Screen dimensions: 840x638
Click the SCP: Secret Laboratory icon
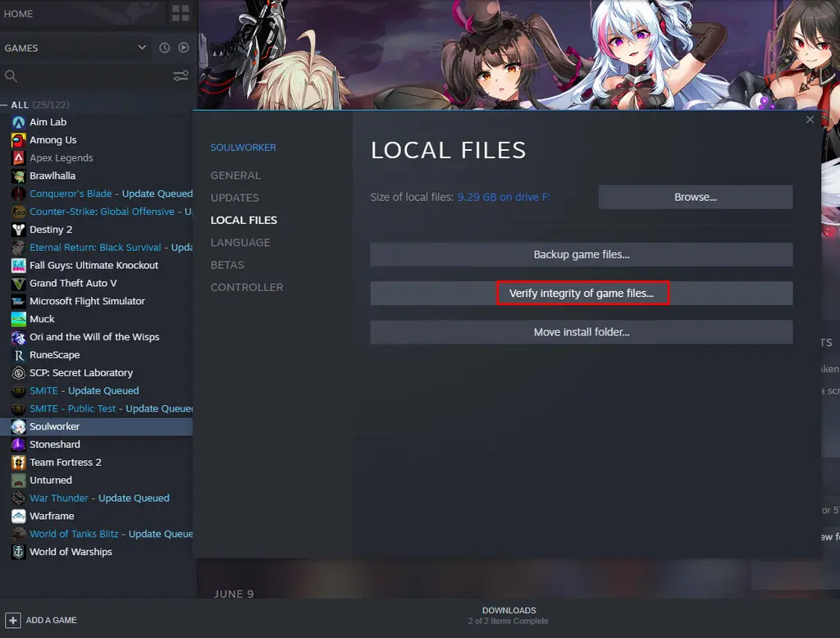click(18, 373)
